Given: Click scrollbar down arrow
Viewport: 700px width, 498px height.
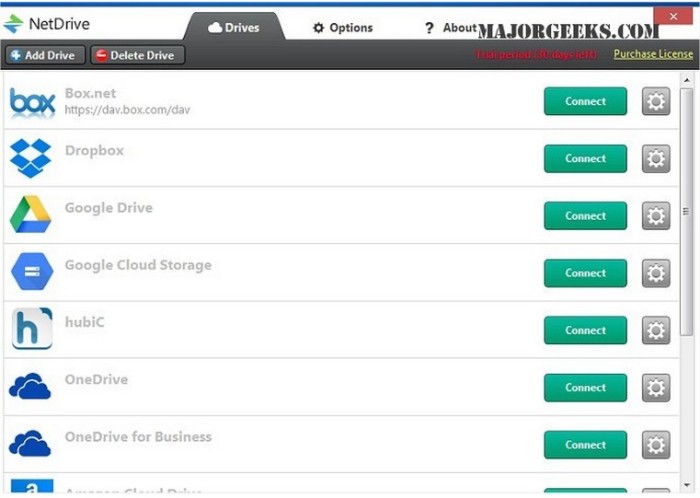Looking at the screenshot, I should pos(687,485).
